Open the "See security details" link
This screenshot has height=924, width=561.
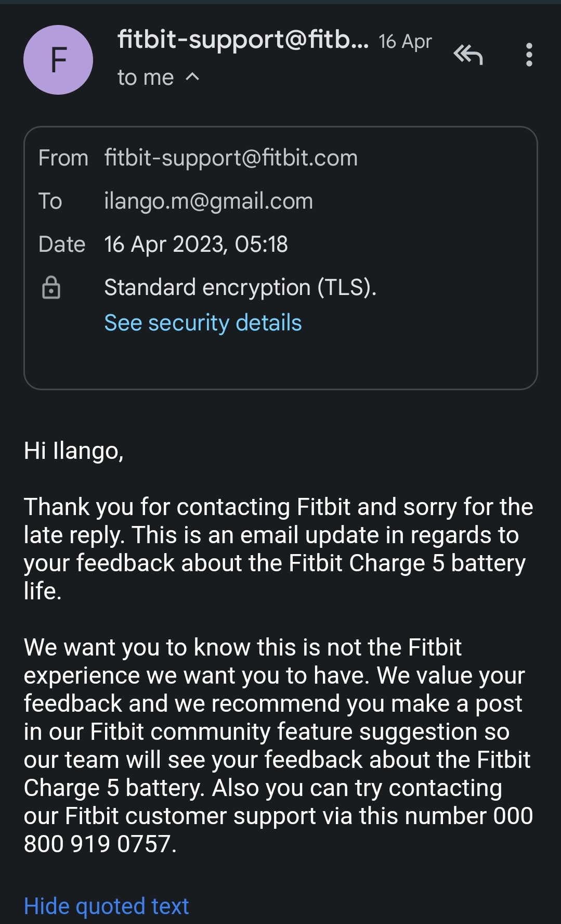click(x=203, y=323)
